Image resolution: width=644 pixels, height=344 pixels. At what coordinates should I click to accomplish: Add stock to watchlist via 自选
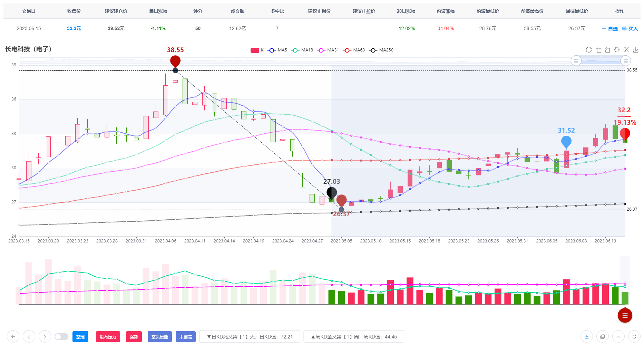click(x=610, y=29)
